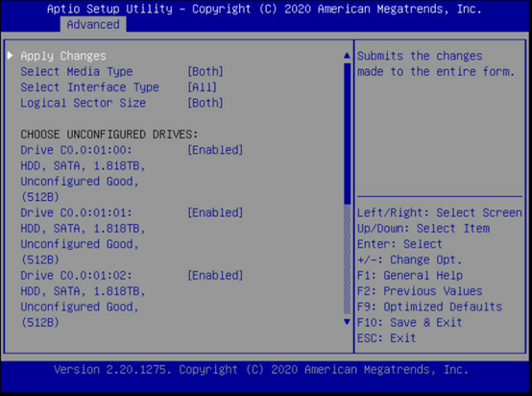
Task: Click the Version 2.20.1275 footer text
Action: 261,369
